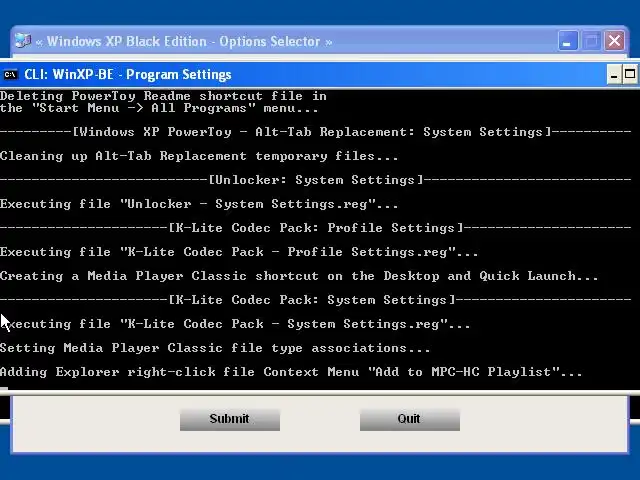Click the CLI window's command prompt icon
Viewport: 640px width, 480px height.
click(10, 75)
